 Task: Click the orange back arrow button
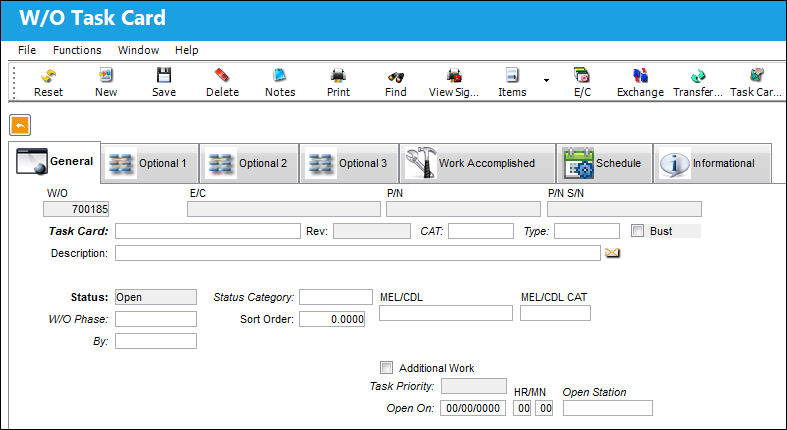pos(20,125)
